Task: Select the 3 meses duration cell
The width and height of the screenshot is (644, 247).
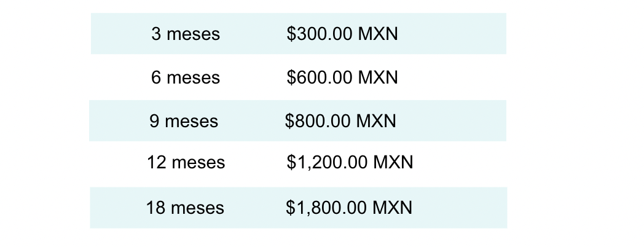Action: coord(186,34)
